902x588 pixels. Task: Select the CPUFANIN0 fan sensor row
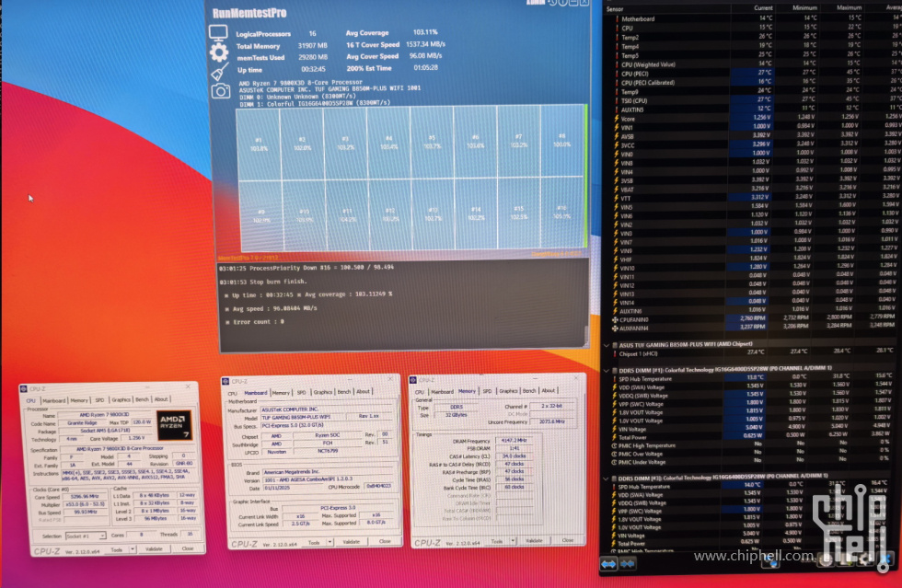click(x=754, y=319)
